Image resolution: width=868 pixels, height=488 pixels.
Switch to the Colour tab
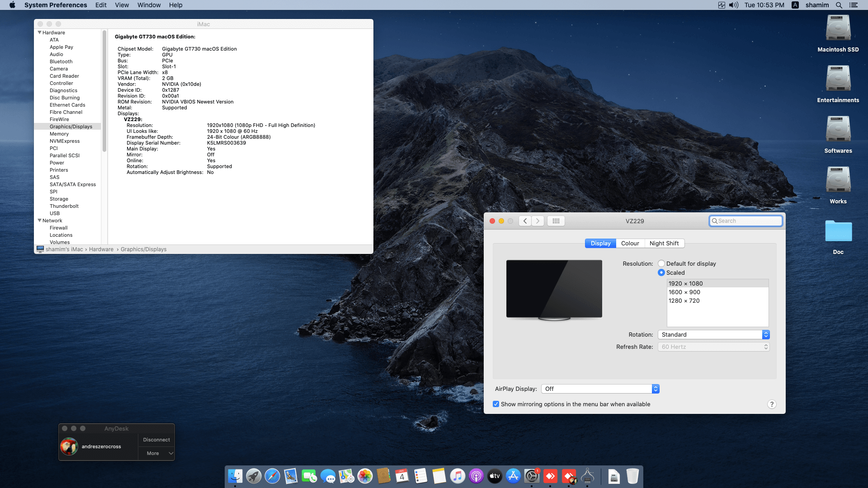pos(630,243)
